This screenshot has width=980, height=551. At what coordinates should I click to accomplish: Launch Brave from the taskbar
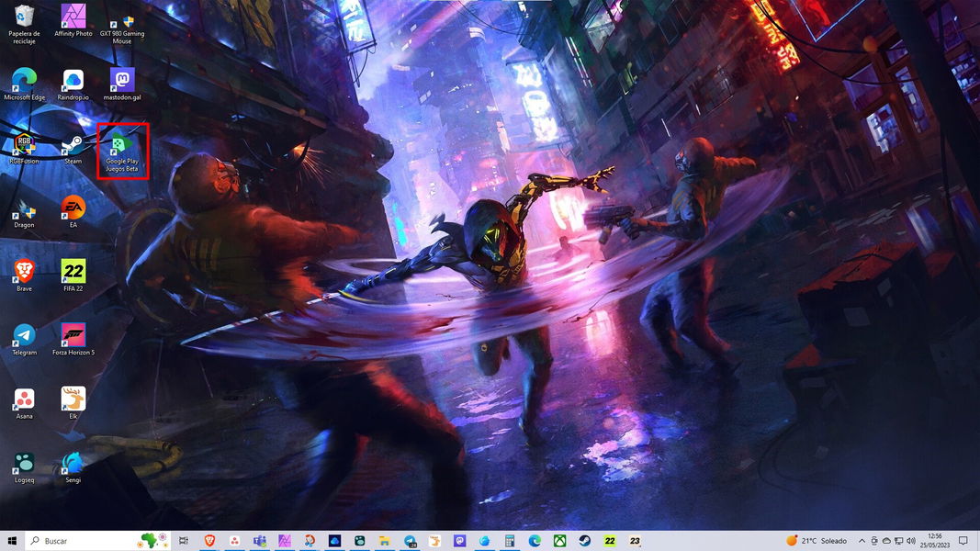click(x=209, y=541)
